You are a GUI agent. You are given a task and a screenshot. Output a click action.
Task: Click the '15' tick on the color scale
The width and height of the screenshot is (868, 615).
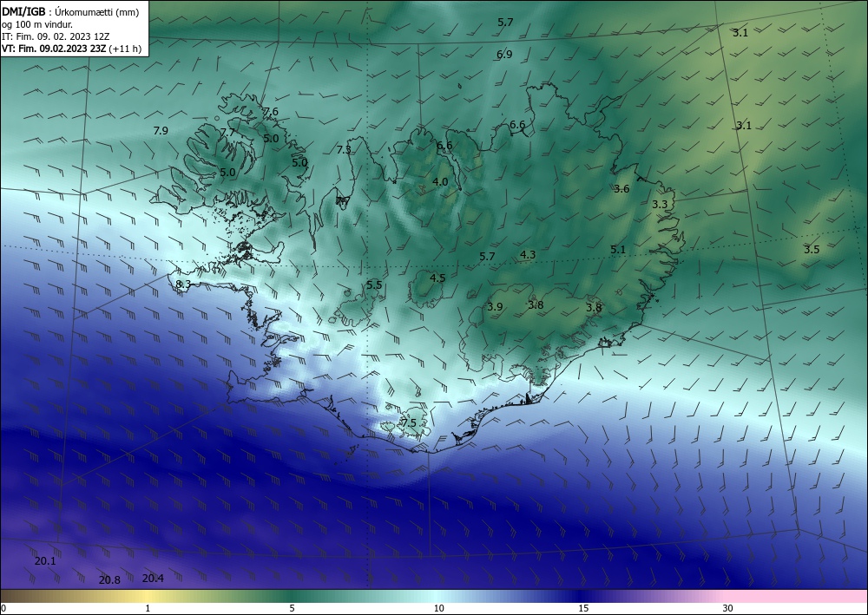pos(583,608)
